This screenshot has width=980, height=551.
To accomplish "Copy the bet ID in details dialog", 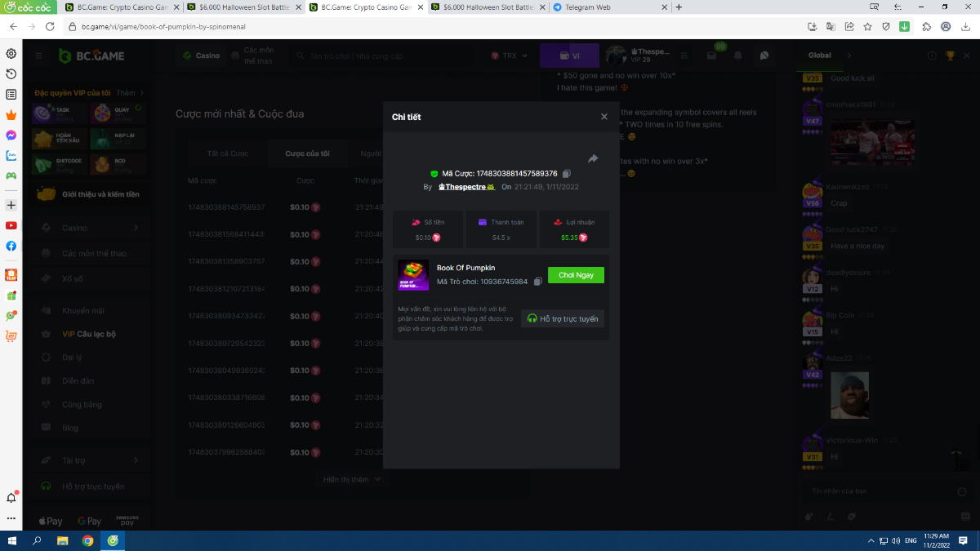I will 567,174.
